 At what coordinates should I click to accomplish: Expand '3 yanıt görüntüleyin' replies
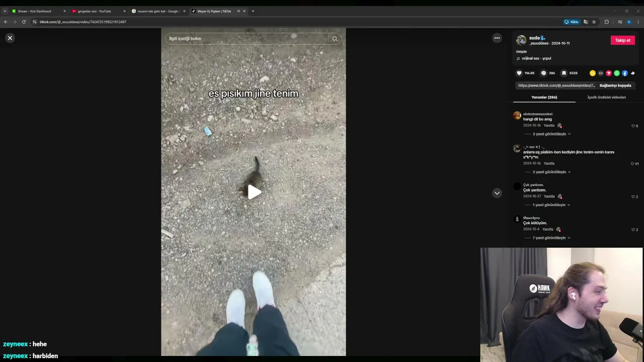click(x=551, y=134)
